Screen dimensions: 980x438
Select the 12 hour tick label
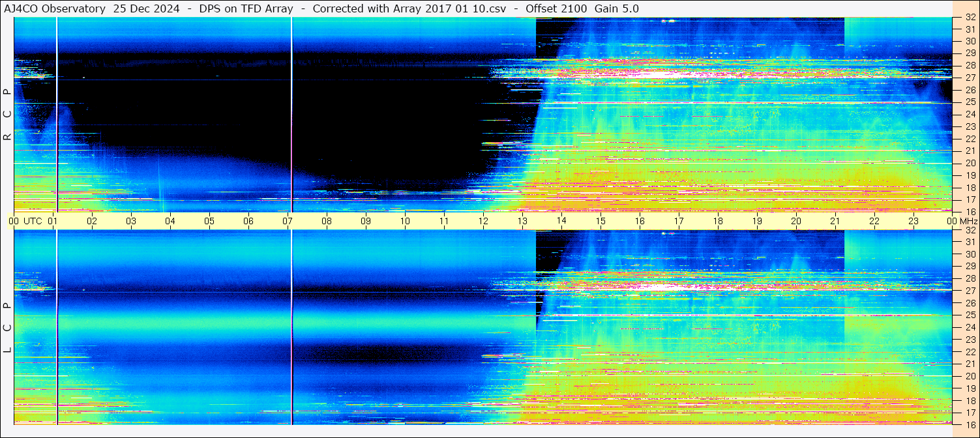[x=483, y=221]
